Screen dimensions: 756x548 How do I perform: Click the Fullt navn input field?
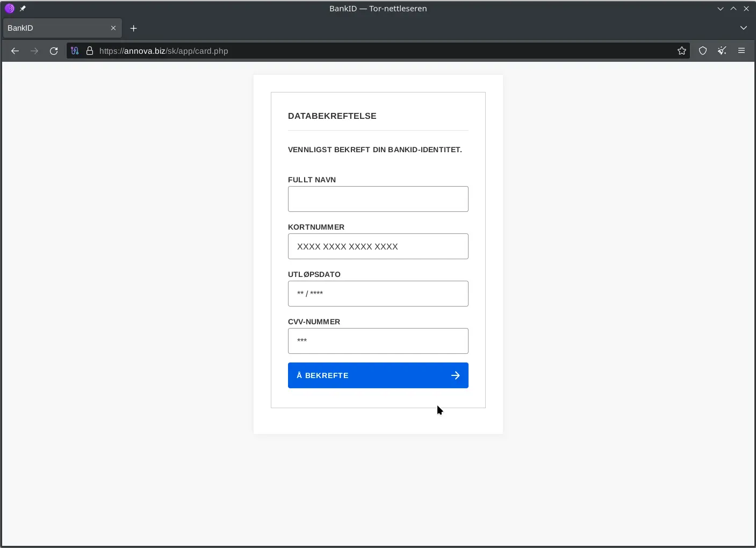click(378, 199)
